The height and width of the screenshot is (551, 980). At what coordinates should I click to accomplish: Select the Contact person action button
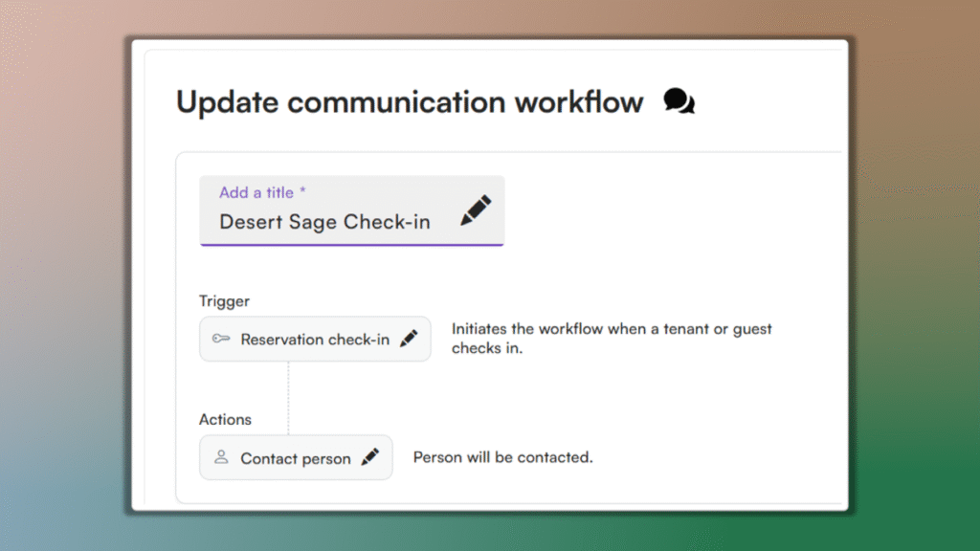point(295,458)
